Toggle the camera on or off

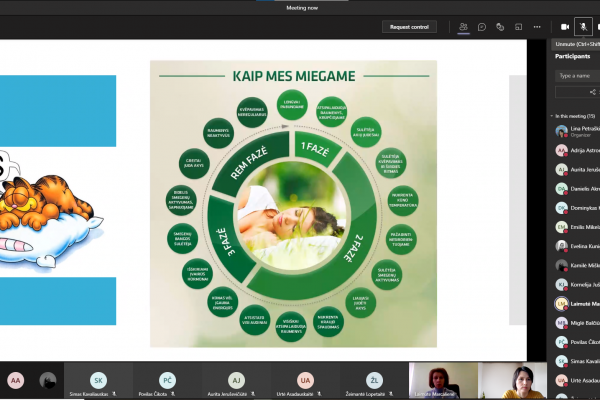pyautogui.click(x=565, y=27)
